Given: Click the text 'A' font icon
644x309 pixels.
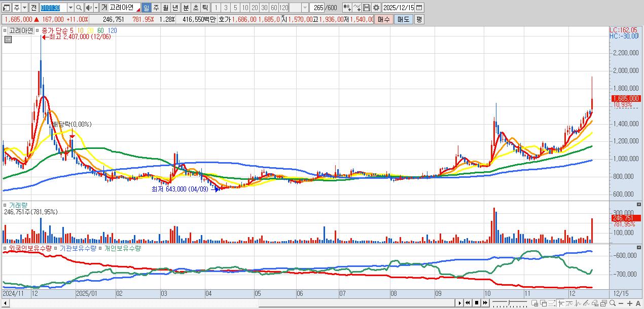Looking at the screenshot, I should [x=638, y=303].
